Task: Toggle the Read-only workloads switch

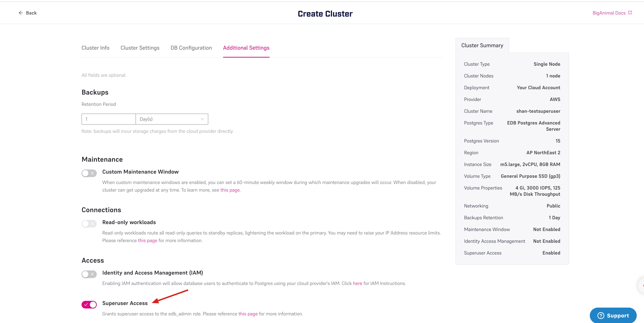Action: point(89,223)
